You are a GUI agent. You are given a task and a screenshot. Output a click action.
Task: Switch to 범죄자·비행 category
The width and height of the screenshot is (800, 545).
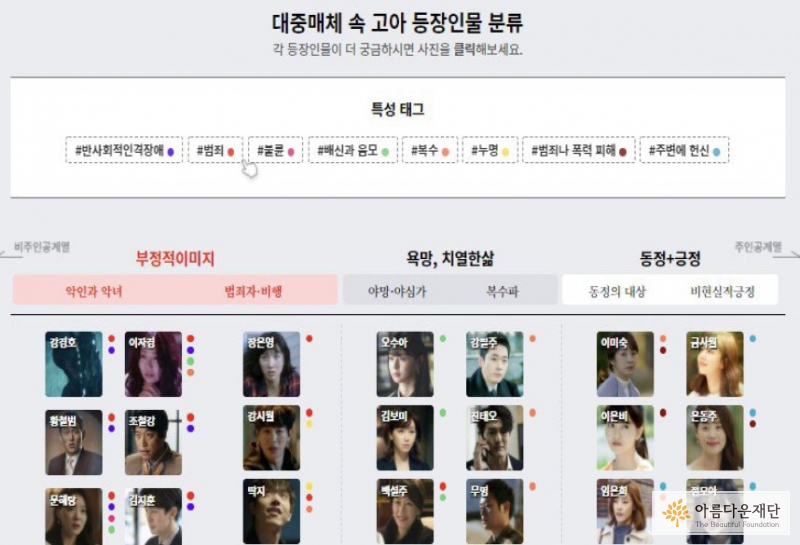(x=254, y=291)
